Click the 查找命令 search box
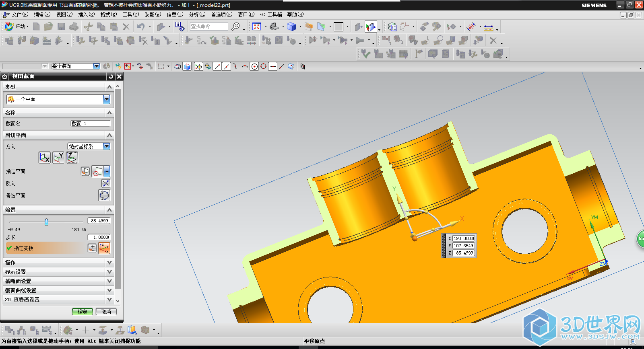The width and height of the screenshot is (644, 349). pos(208,27)
